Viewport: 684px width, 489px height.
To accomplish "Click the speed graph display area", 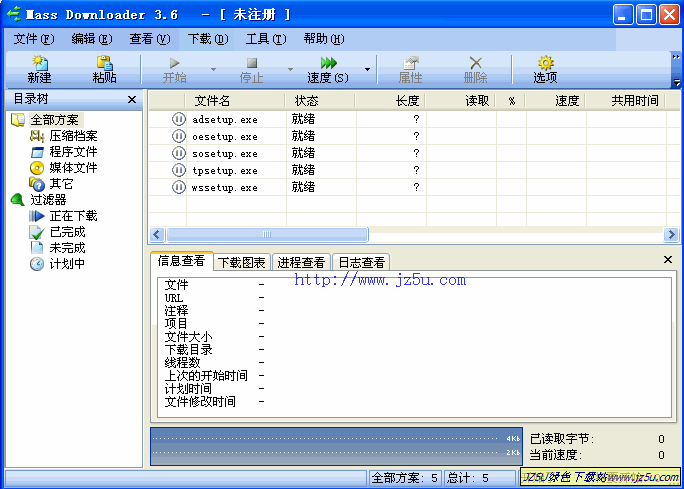I will coord(336,446).
